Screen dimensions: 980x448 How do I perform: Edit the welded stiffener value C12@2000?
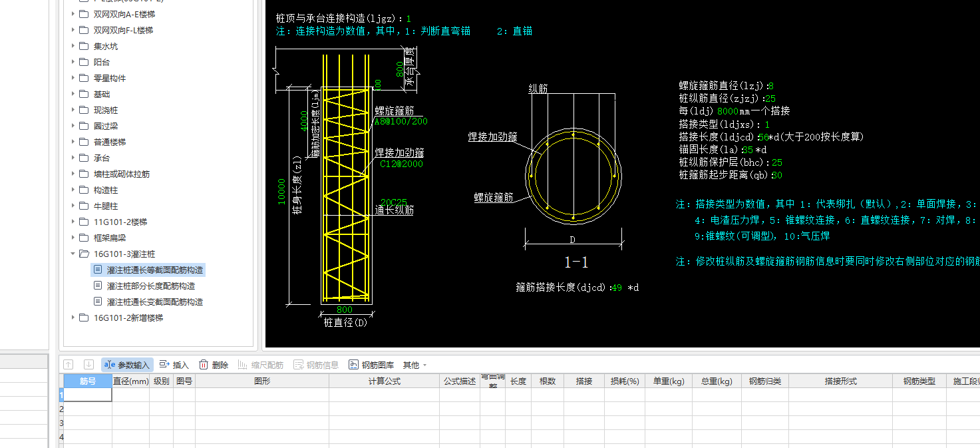point(401,164)
